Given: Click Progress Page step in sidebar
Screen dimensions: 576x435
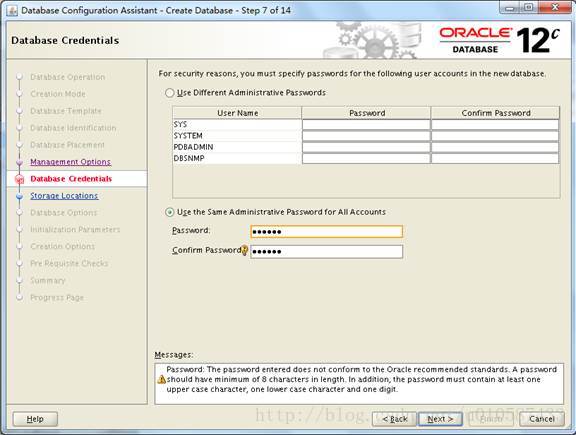Looking at the screenshot, I should click(x=57, y=298).
